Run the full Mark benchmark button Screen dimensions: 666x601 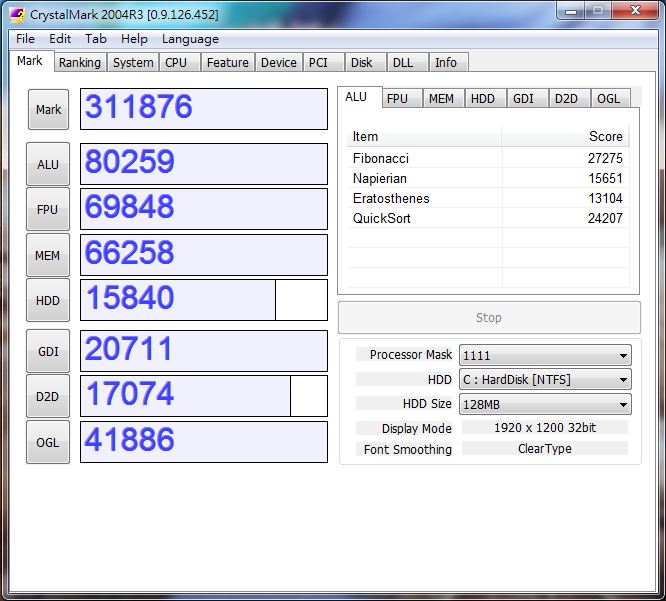click(48, 109)
